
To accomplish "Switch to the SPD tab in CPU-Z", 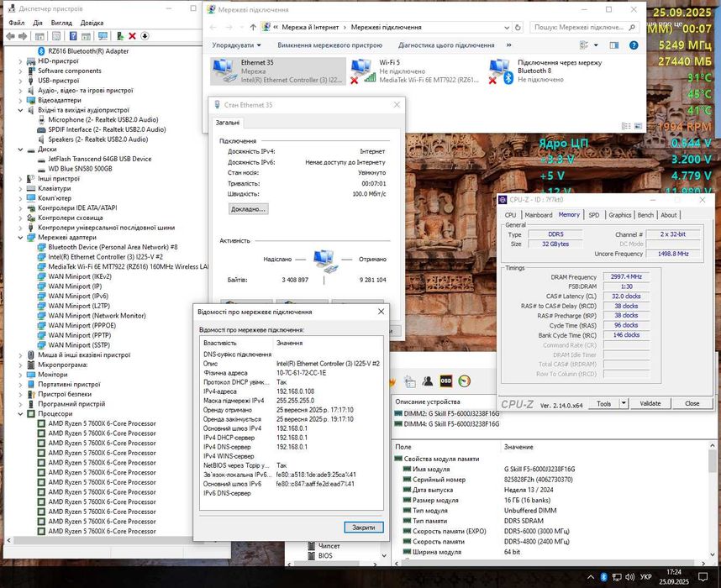I will click(x=594, y=215).
